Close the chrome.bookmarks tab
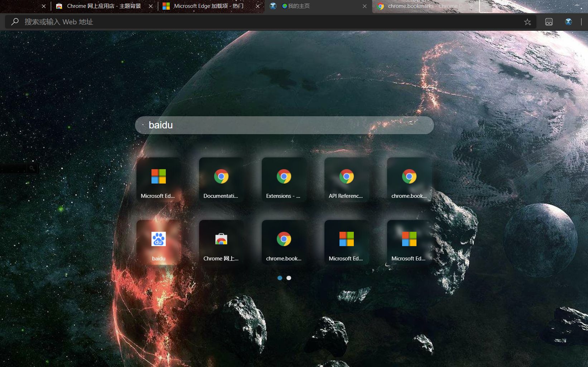Screen dimensions: 588x367 point(472,6)
